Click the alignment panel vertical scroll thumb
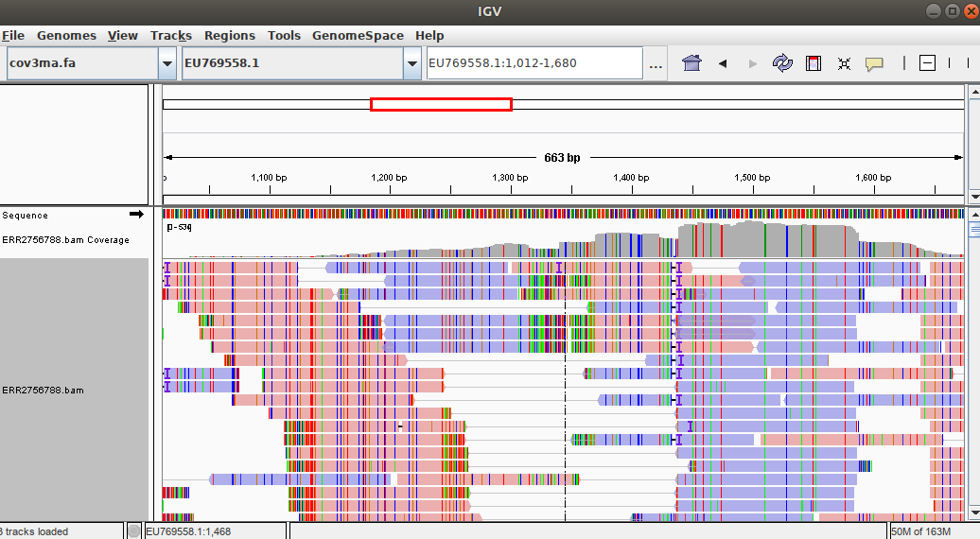 tap(974, 230)
